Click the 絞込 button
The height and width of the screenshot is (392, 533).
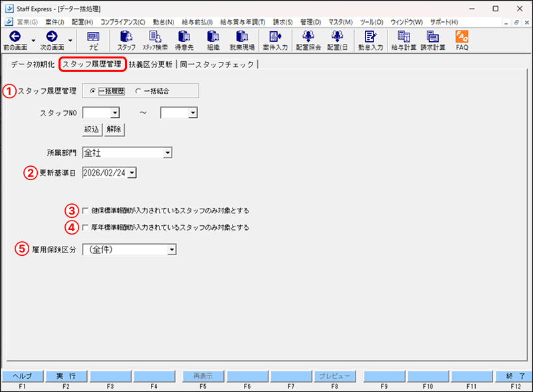91,130
